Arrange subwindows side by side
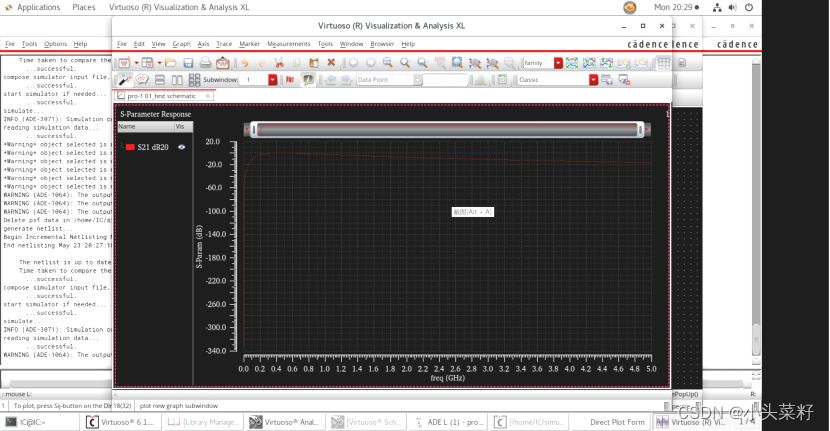Screen dimensions: 830x431 (177, 80)
